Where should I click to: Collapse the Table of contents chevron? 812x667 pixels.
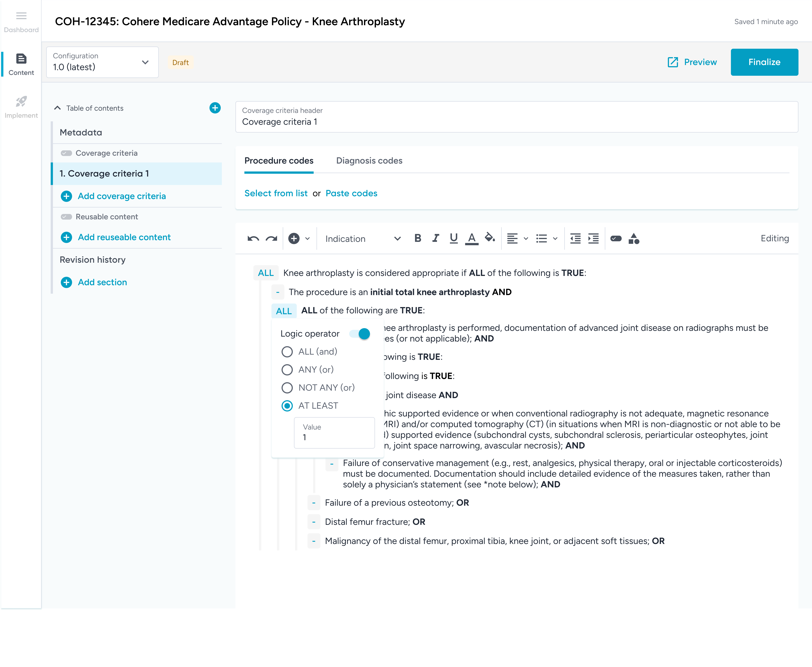[x=58, y=108]
